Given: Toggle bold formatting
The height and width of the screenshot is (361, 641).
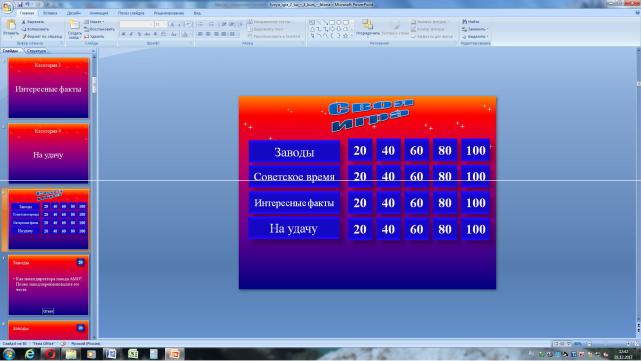Looking at the screenshot, I should click(x=123, y=34).
